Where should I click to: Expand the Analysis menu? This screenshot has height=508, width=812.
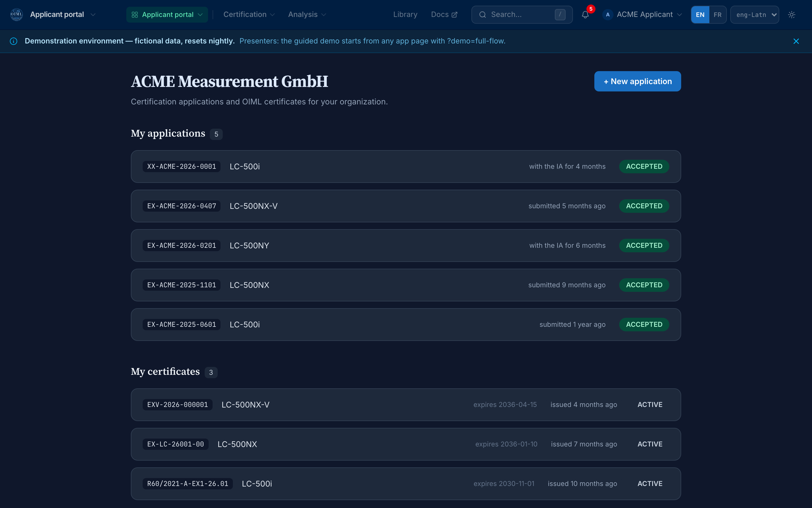pos(307,15)
